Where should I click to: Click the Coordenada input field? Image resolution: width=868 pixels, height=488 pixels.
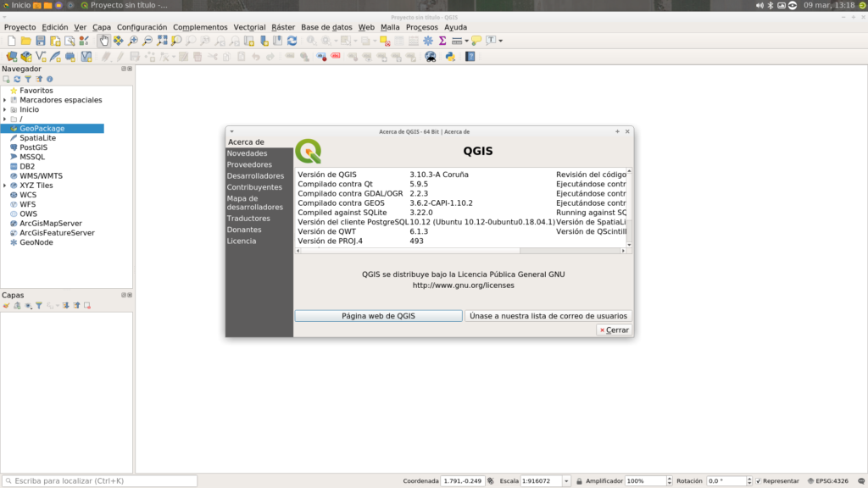tap(463, 481)
